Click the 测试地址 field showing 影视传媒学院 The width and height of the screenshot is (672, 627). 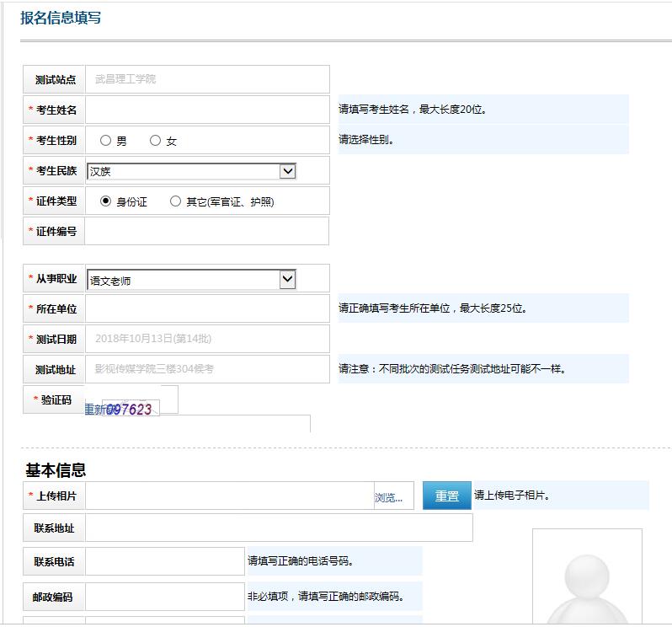pyautogui.click(x=207, y=369)
